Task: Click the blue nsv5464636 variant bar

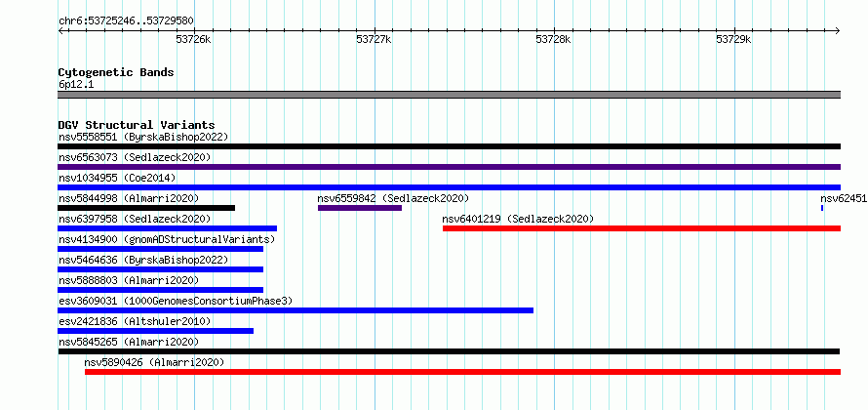Action: (161, 269)
